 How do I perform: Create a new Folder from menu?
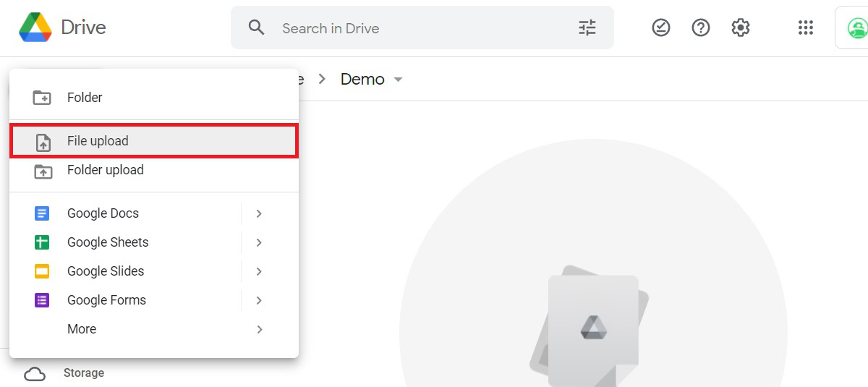(x=85, y=98)
